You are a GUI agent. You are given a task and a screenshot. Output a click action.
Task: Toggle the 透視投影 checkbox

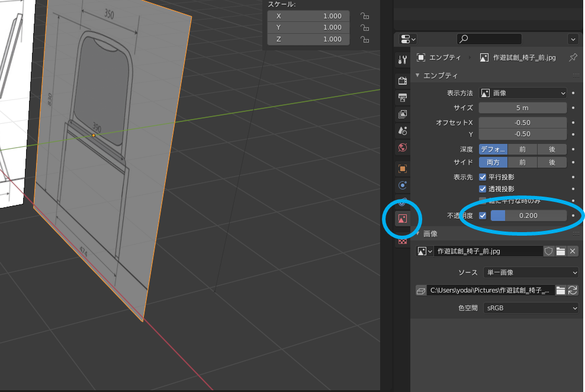(483, 189)
